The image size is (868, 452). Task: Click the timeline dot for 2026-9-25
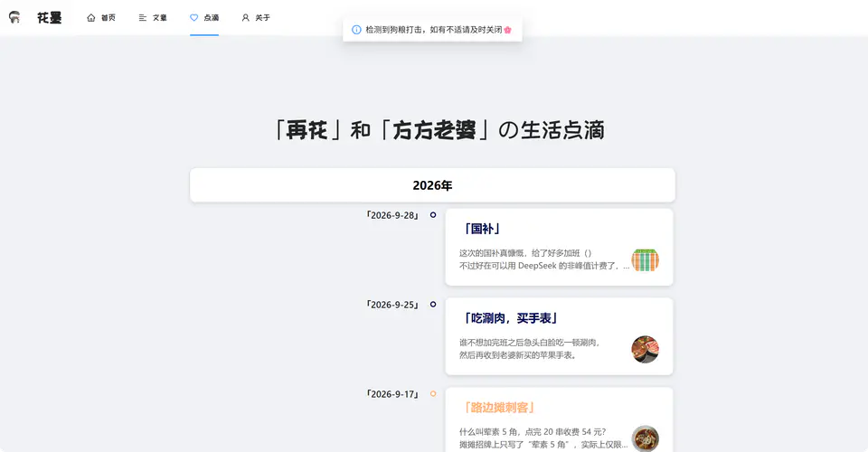tap(433, 305)
